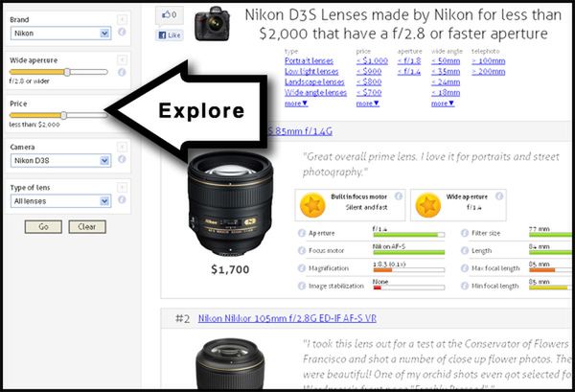Click the Wide aperture star badge
The width and height of the screenshot is (575, 392).
pos(428,205)
